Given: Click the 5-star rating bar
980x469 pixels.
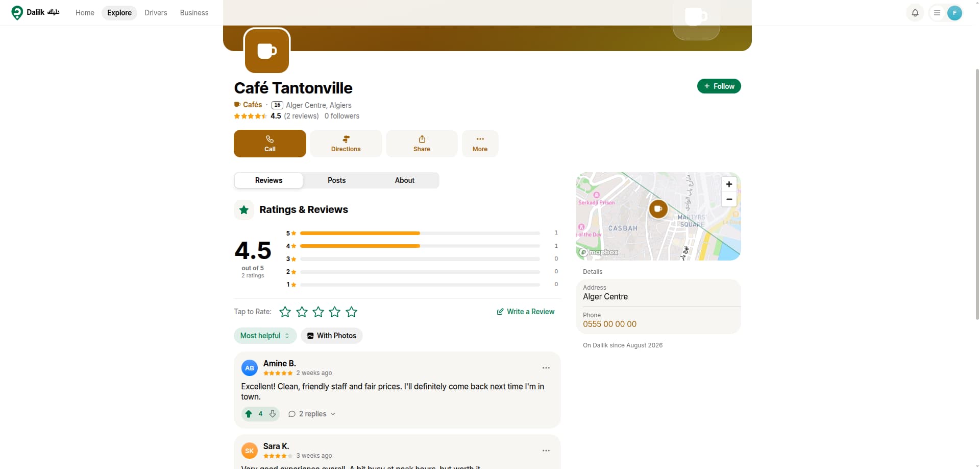Looking at the screenshot, I should pyautogui.click(x=420, y=233).
